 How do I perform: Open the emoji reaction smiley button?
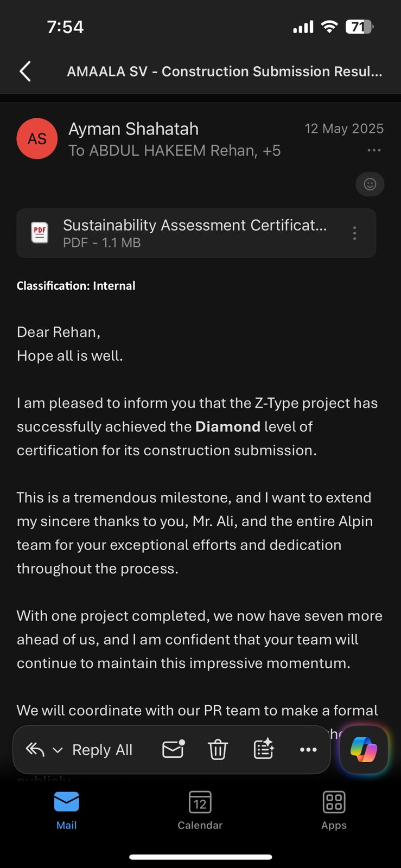coord(370,184)
